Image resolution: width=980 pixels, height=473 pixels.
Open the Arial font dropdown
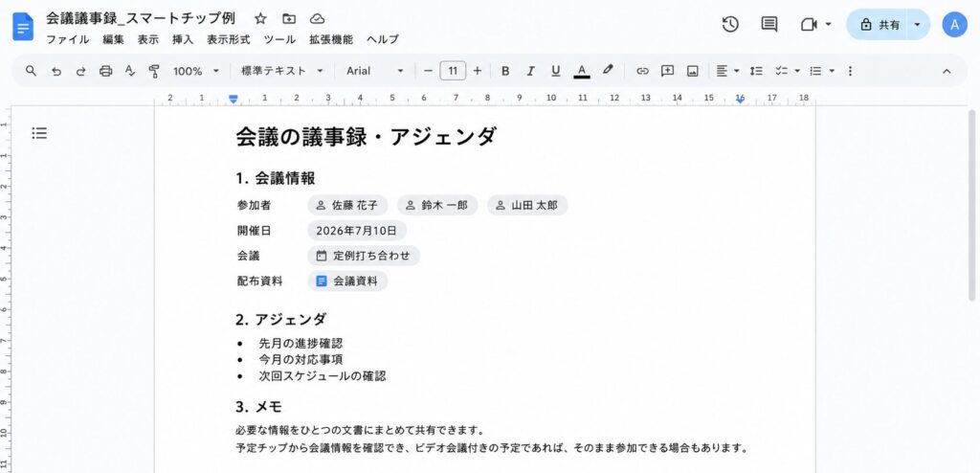[375, 71]
